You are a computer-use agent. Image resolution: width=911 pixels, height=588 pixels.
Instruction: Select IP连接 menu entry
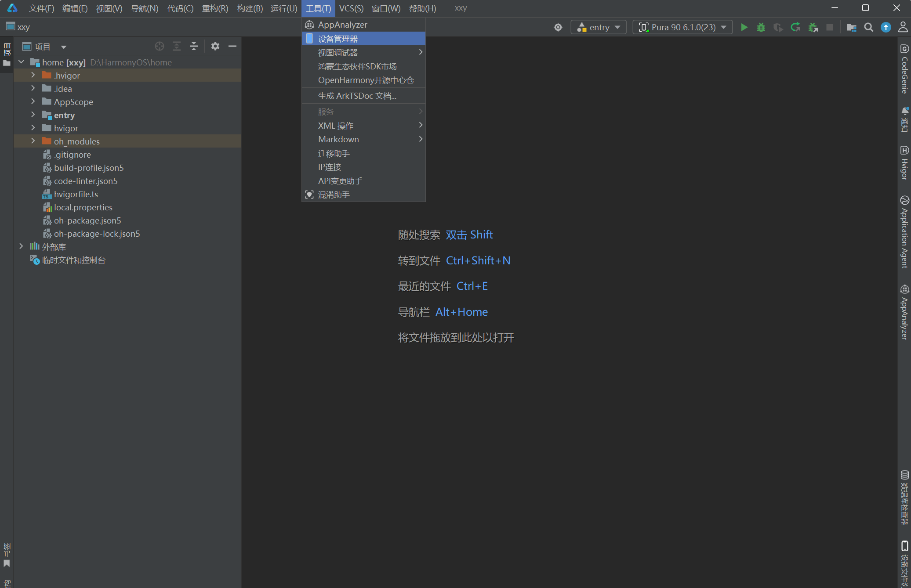point(363,167)
